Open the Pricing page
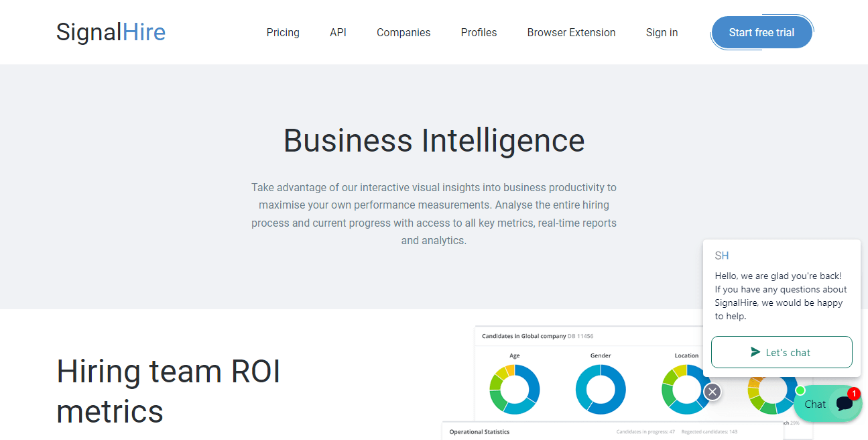Viewport: 868px width, 440px height. pos(283,32)
